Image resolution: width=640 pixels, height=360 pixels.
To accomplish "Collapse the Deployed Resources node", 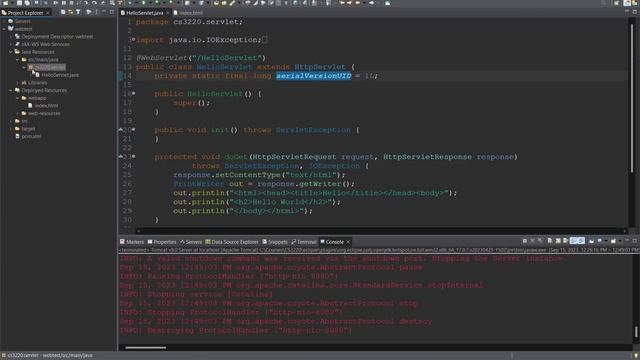I will pos(11,90).
